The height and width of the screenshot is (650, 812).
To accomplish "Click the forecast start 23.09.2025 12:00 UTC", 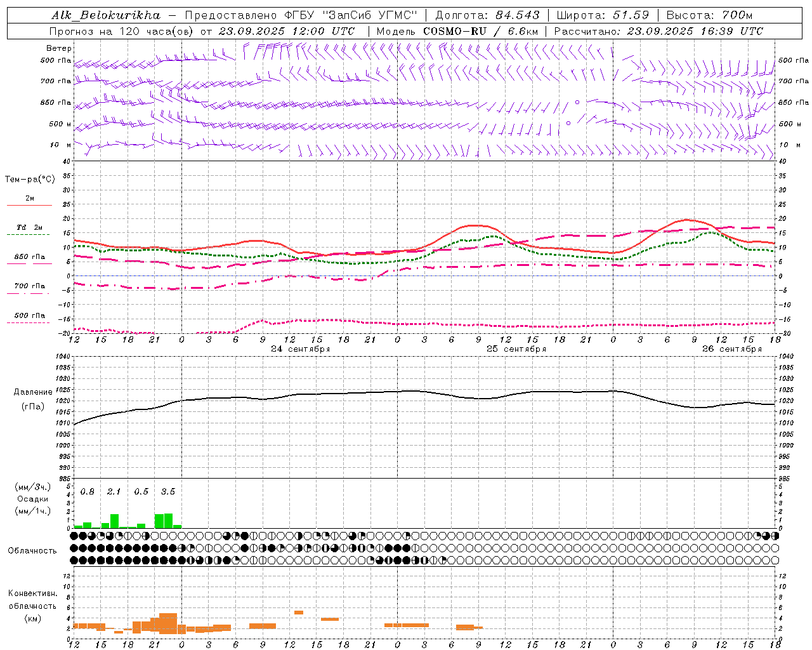I will click(287, 31).
